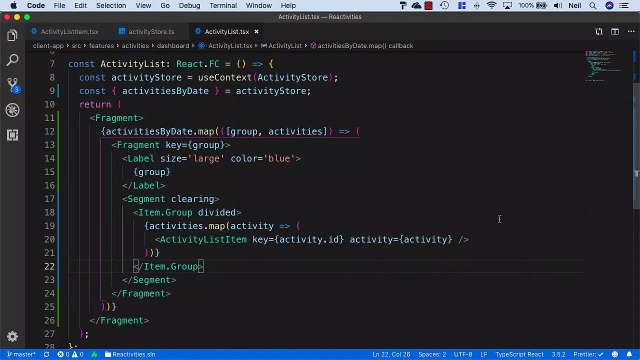The image size is (640, 360).
Task: Open the Go menu
Action: click(165, 5)
